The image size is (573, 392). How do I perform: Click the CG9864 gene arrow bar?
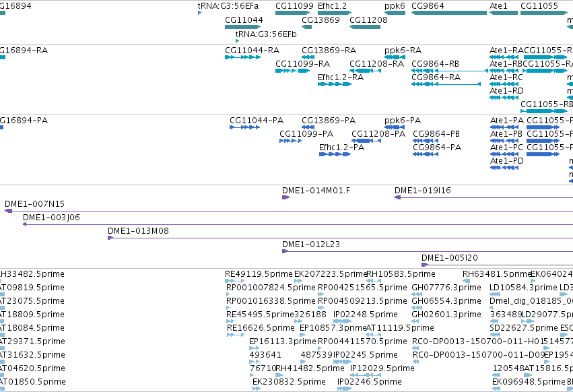tap(449, 13)
